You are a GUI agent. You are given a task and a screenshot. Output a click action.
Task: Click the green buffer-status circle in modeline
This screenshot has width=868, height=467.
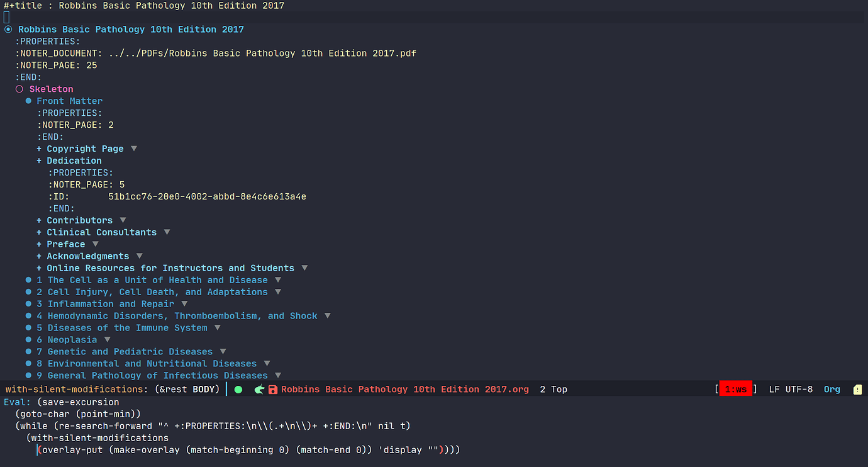(238, 389)
